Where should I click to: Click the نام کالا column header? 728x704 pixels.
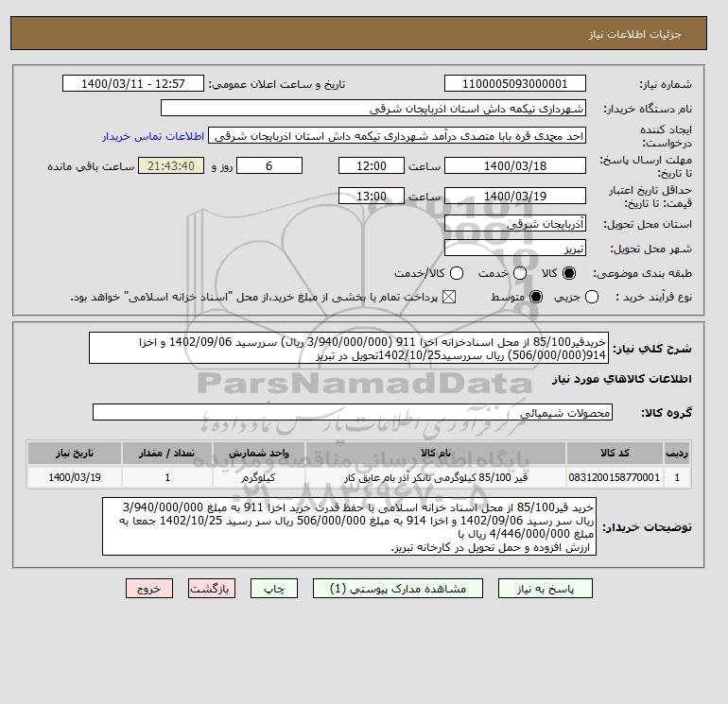[x=436, y=453]
